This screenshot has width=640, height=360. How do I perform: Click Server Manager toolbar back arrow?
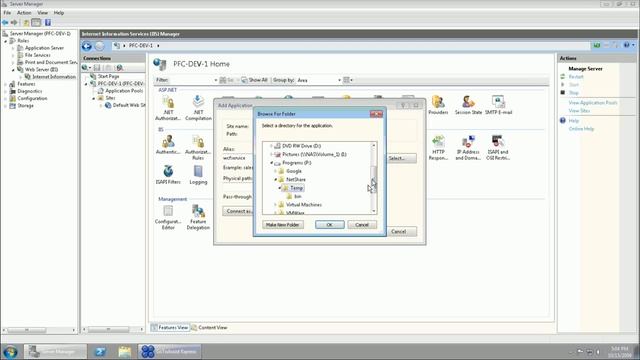coord(5,22)
